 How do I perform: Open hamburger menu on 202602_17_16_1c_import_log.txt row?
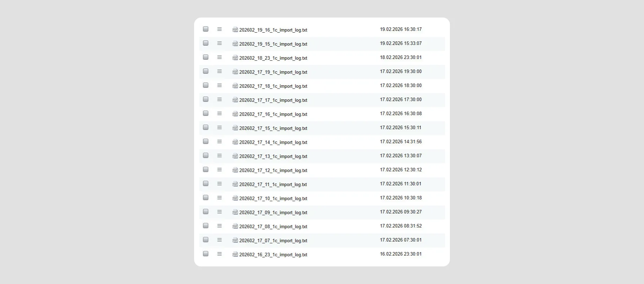(219, 114)
